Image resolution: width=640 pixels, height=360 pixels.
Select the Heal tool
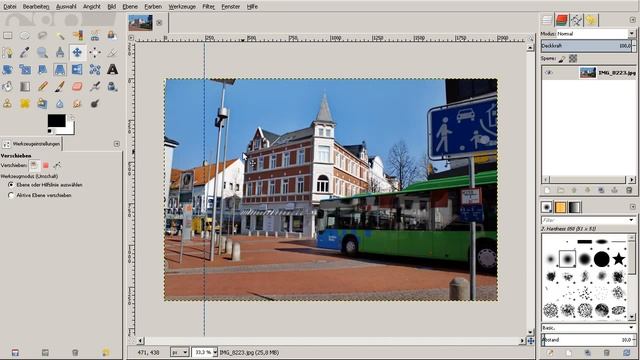point(25,104)
